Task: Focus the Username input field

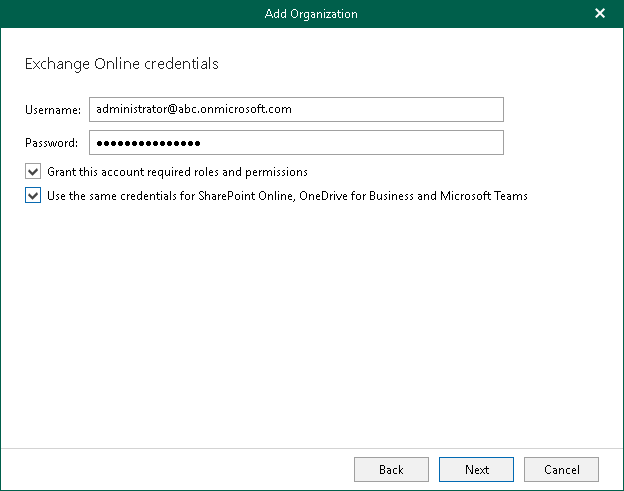Action: [x=400, y=109]
